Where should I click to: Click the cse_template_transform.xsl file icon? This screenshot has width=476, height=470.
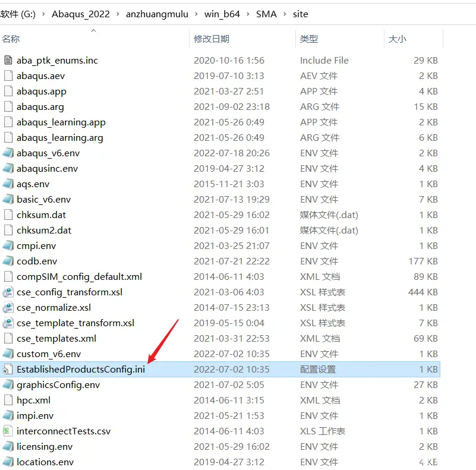pyautogui.click(x=8, y=323)
